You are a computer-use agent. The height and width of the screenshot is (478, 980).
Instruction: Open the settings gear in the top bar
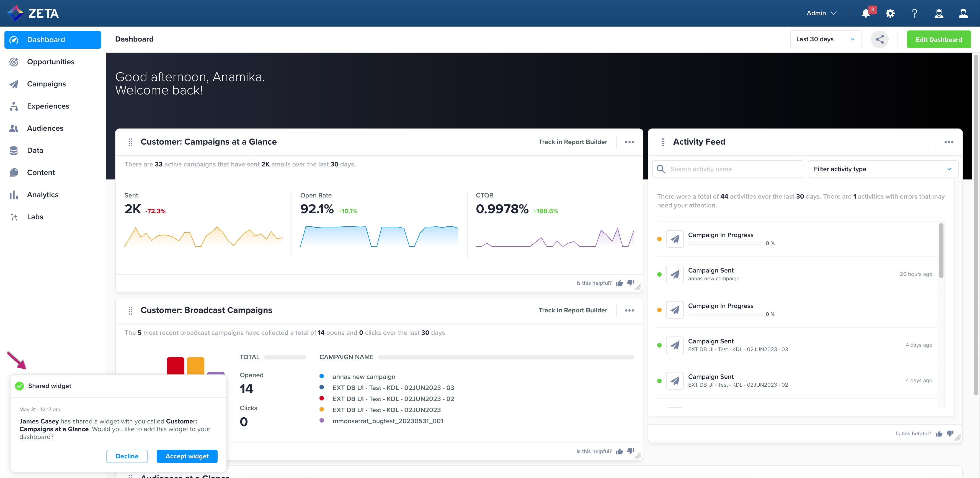click(890, 13)
